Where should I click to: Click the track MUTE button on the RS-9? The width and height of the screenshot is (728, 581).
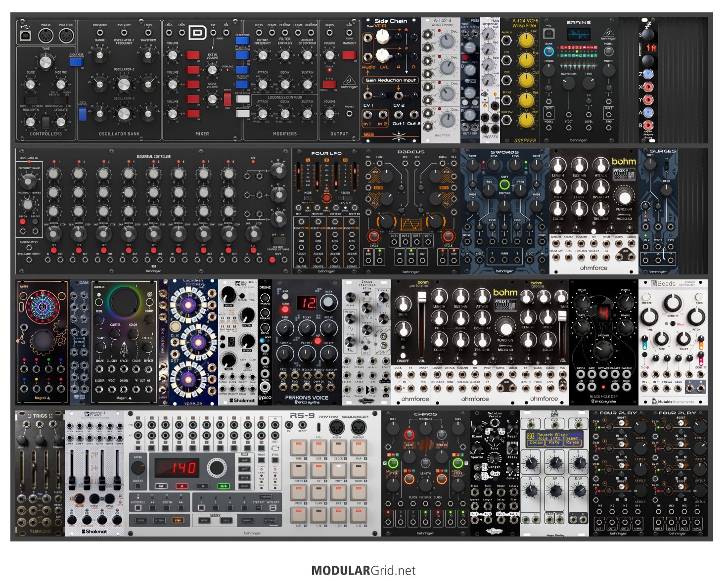click(203, 520)
